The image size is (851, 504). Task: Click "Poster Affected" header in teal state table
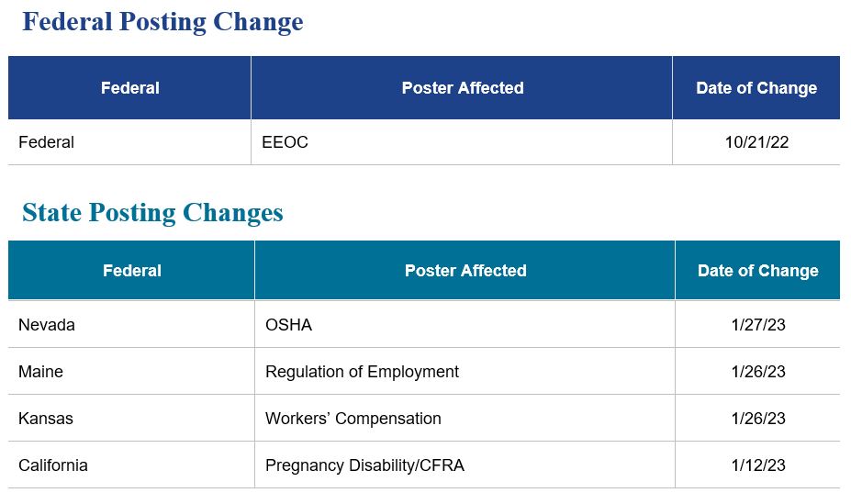click(465, 271)
